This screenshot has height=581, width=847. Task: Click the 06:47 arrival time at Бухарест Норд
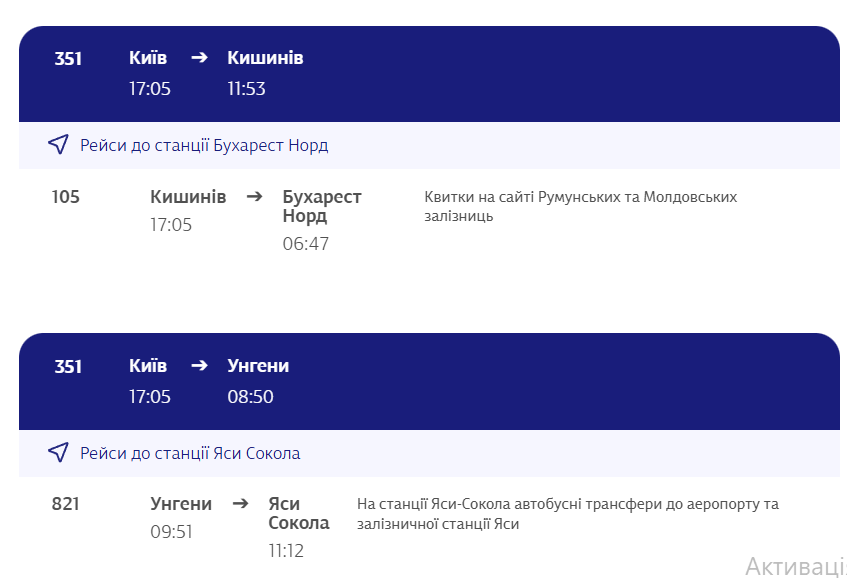click(x=305, y=244)
